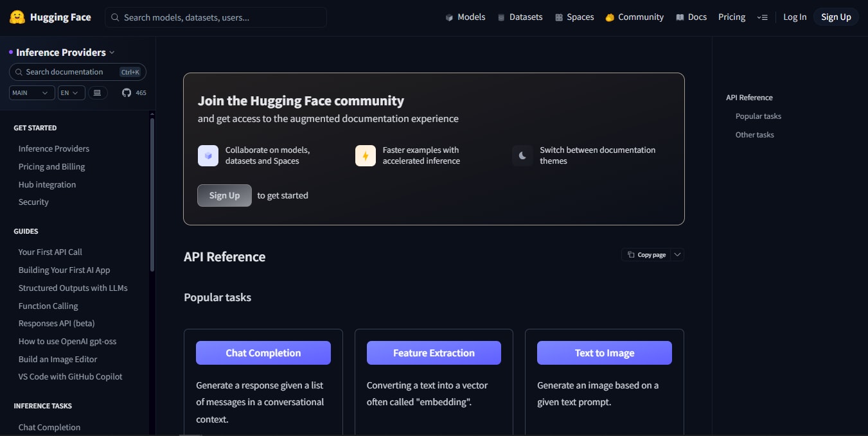Viewport: 868px width, 436px height.
Task: Click the Datasets icon in the navbar
Action: 500,17
